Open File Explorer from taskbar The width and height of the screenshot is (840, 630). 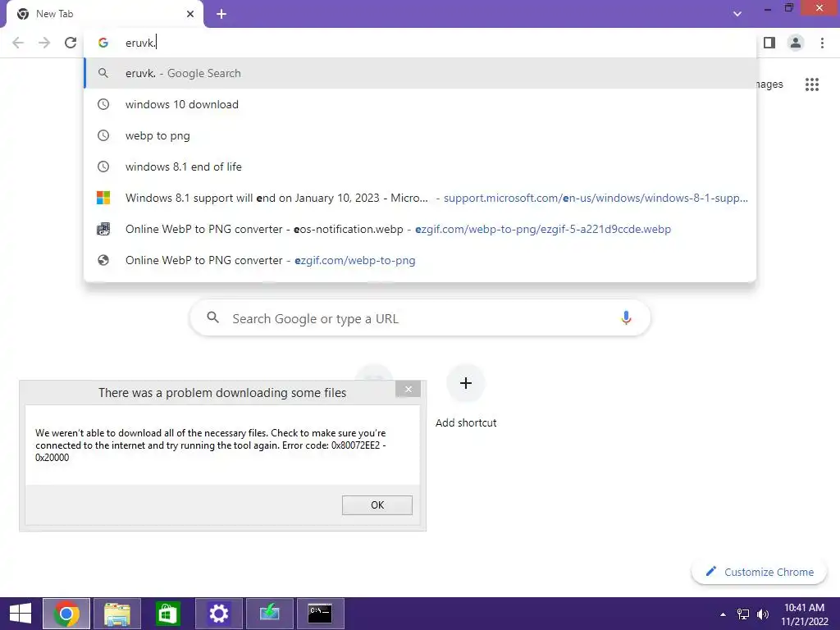tap(117, 614)
